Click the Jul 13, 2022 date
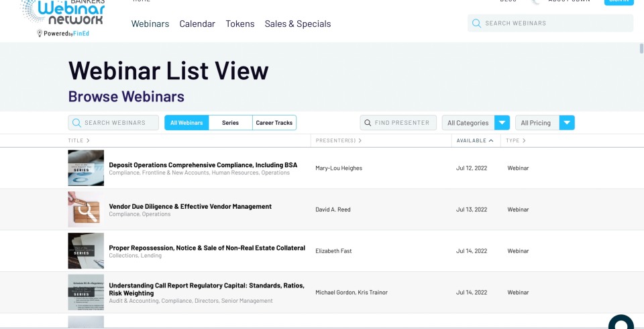644x329 pixels. point(472,209)
